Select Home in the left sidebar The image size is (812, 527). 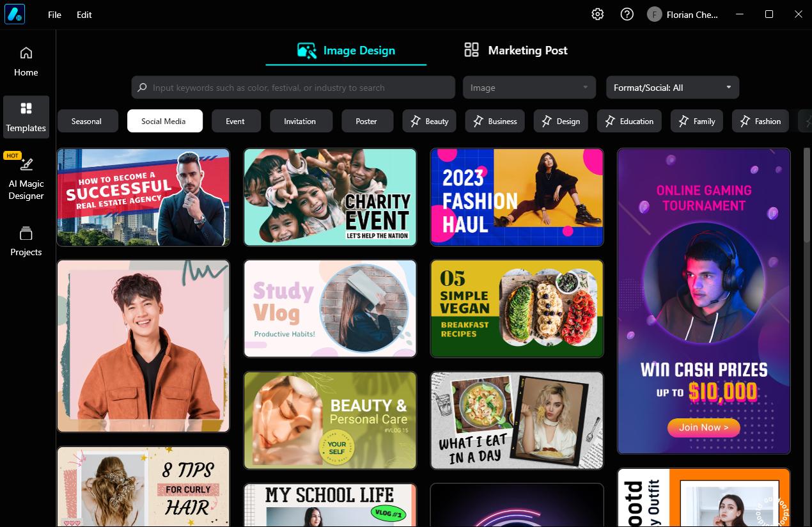[x=26, y=61]
